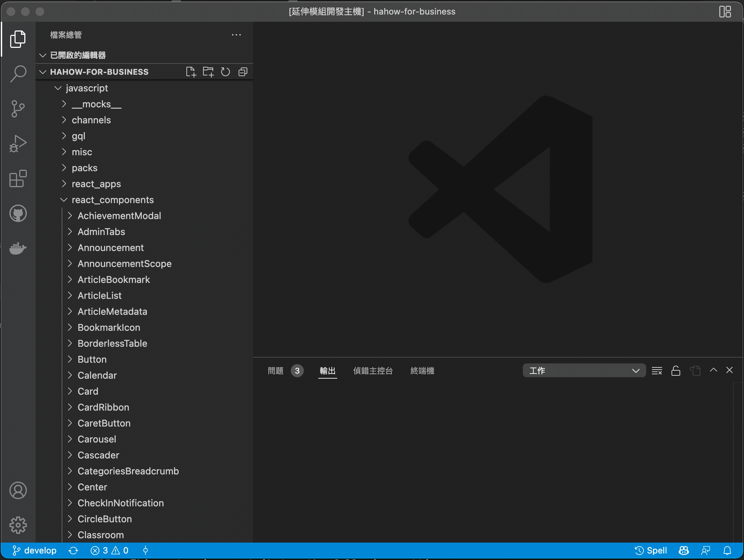Collapse the javascript folder
744x560 pixels.
click(x=57, y=88)
